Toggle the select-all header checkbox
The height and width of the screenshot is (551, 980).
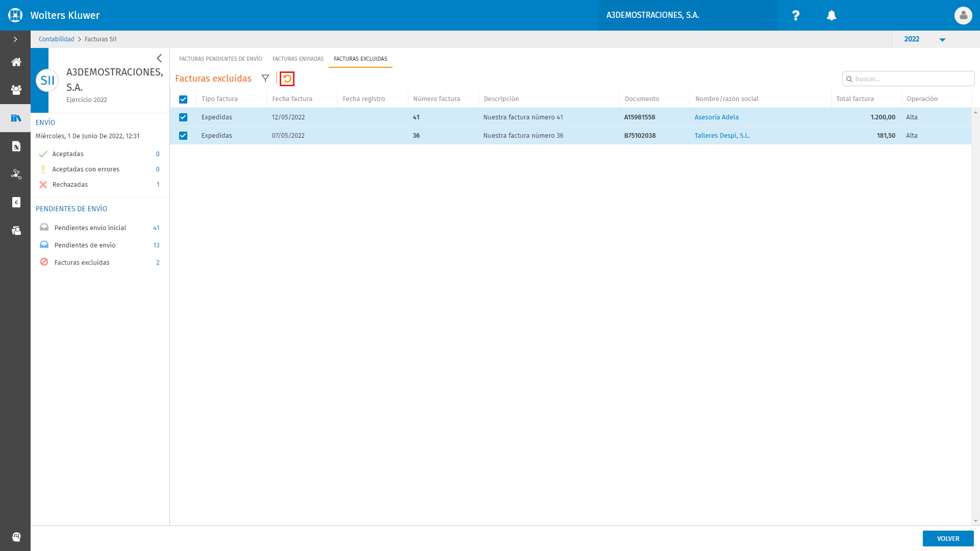[x=183, y=99]
